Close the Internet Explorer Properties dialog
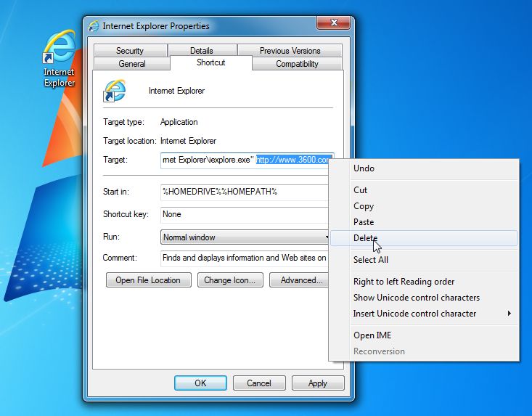Image resolution: width=532 pixels, height=416 pixels. coord(334,23)
